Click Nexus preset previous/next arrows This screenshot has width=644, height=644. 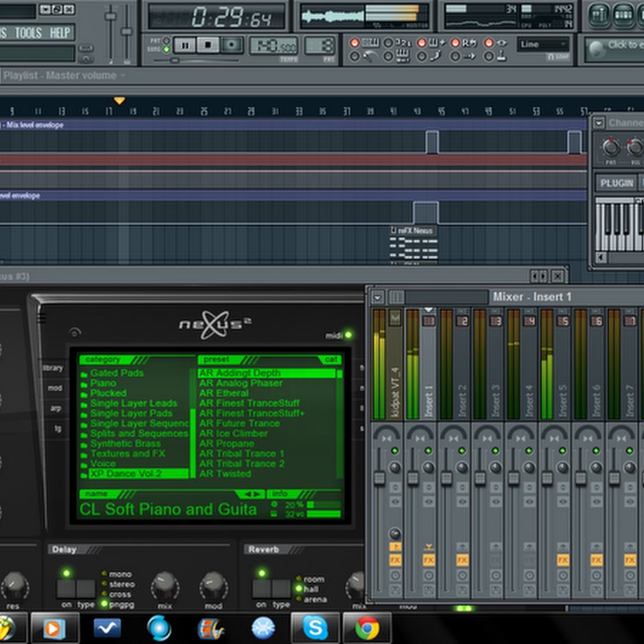pyautogui.click(x=251, y=494)
